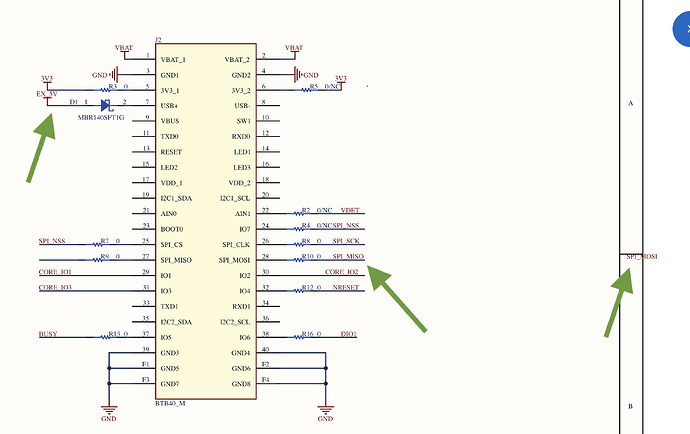Screen dimensions: 690x434
Task: Click the I2C2_SCL pin name
Action: coord(235,322)
